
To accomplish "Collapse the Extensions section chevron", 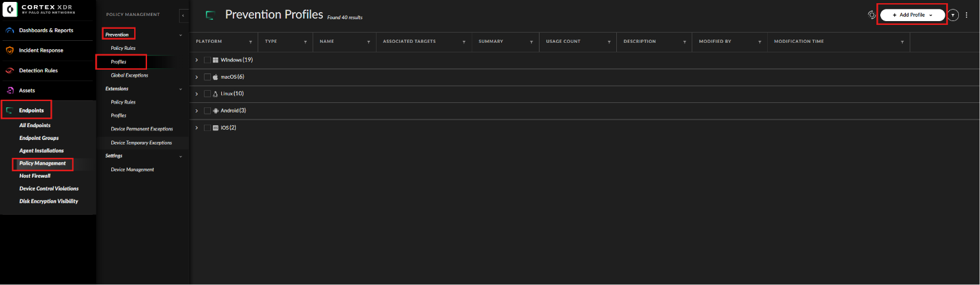I will point(180,89).
